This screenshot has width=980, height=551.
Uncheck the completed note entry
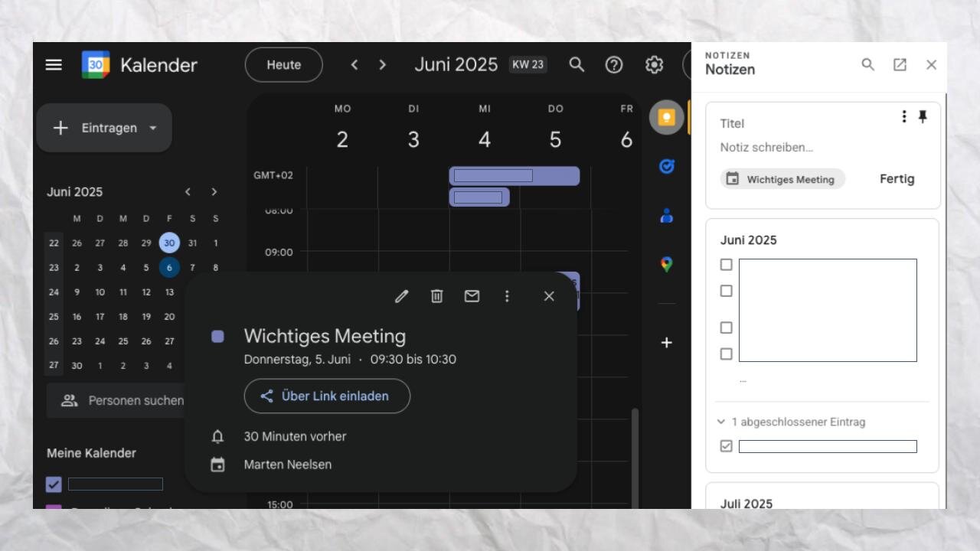(x=727, y=446)
